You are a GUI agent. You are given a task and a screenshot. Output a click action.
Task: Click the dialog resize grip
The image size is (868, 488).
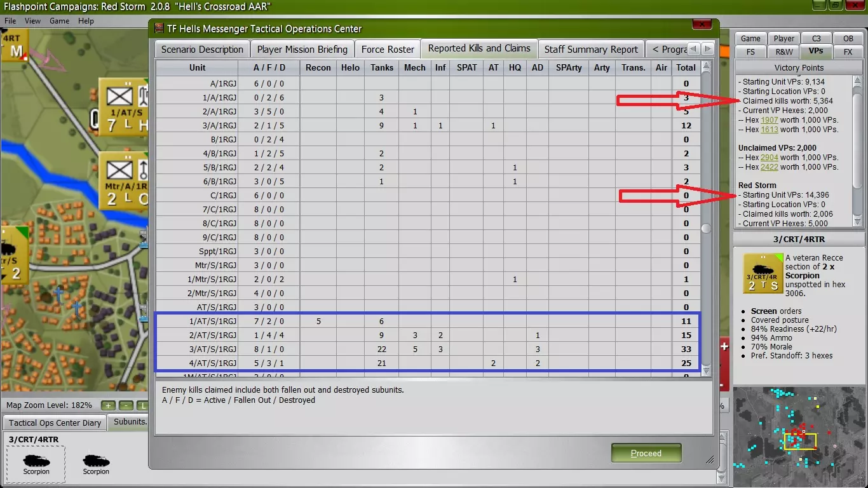tap(710, 459)
